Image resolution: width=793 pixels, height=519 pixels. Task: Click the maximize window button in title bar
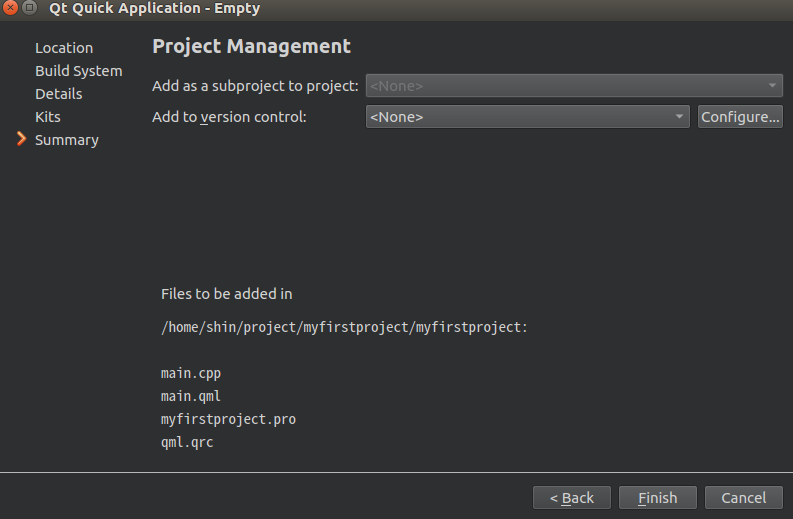coord(30,8)
